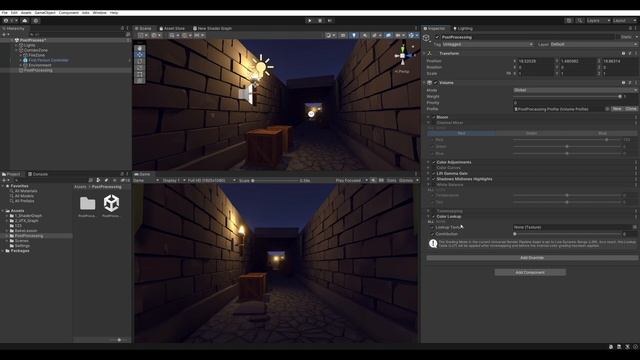Toggle the Contribution parameter checkbox
The image size is (640, 360).
(433, 234)
